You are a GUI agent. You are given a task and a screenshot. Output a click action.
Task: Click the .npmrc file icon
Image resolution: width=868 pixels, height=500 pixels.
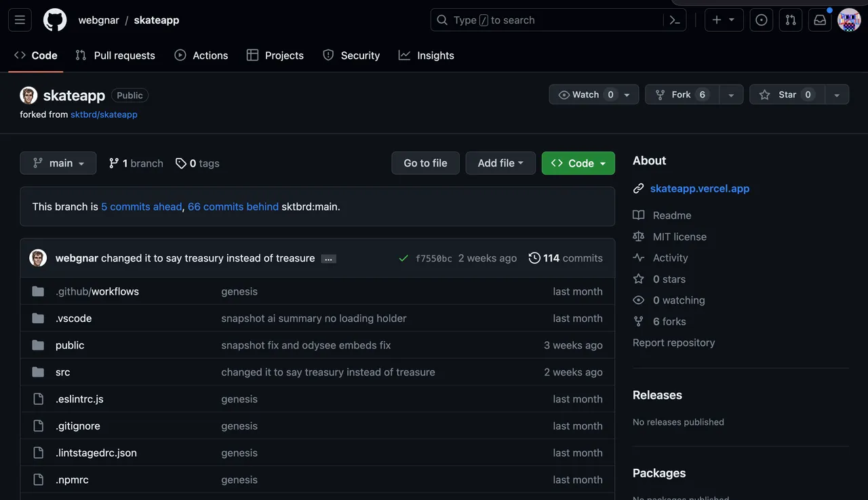[x=38, y=480]
